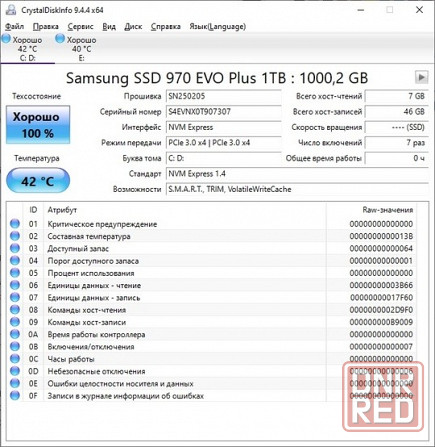Click the standard field NVM Express 1.4
Screen dimensions: 435x447
[x=297, y=174]
